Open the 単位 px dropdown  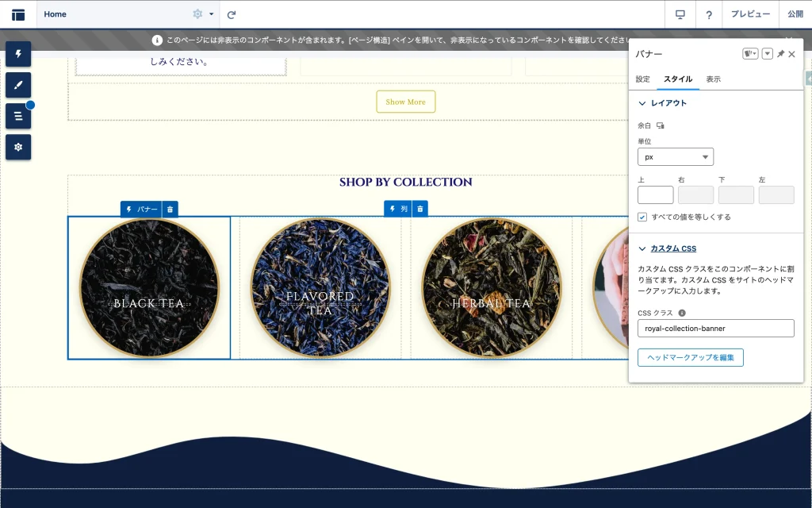[675, 156]
